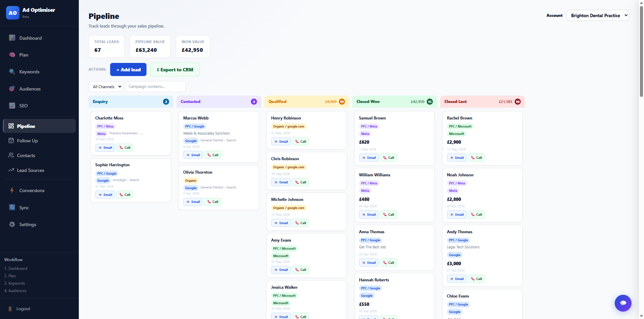Call Rachel Brown

(x=476, y=158)
